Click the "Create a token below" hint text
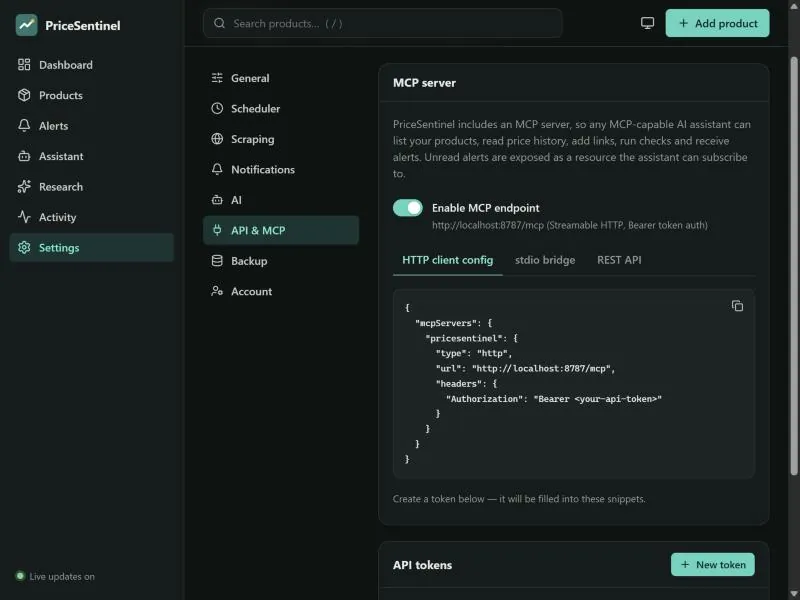The image size is (800, 600). [519, 499]
